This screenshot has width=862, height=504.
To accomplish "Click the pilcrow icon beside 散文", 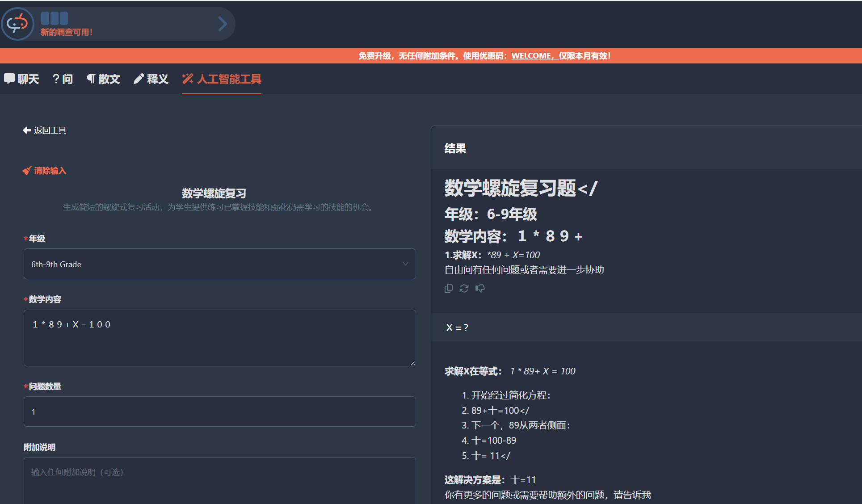I will (91, 79).
